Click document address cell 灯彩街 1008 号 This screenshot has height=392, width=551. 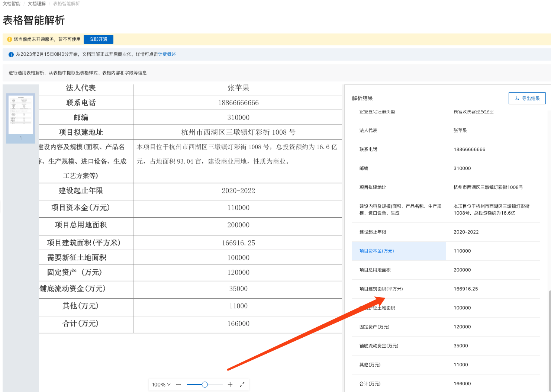tap(238, 132)
